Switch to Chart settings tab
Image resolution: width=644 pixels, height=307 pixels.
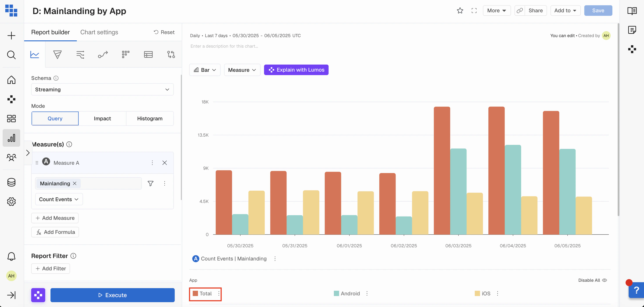click(x=99, y=32)
